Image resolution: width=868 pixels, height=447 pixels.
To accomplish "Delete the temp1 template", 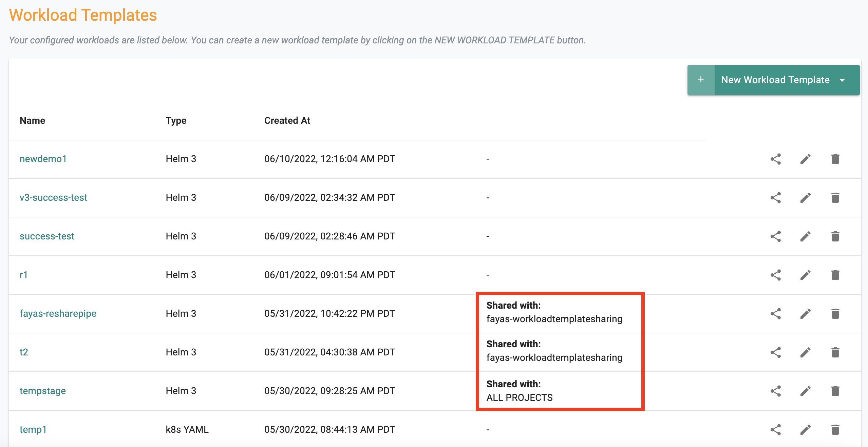I will [x=835, y=430].
